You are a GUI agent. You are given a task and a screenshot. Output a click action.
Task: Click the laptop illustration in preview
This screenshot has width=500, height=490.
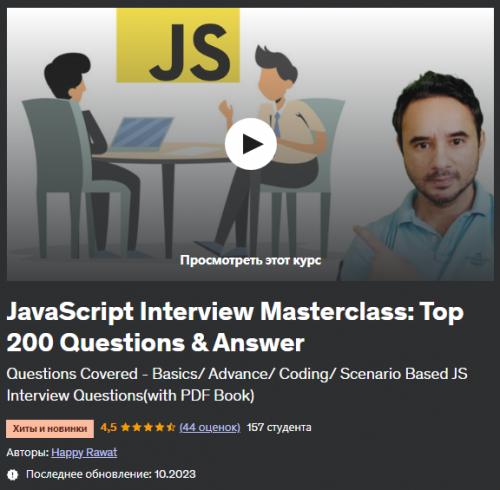click(x=142, y=134)
